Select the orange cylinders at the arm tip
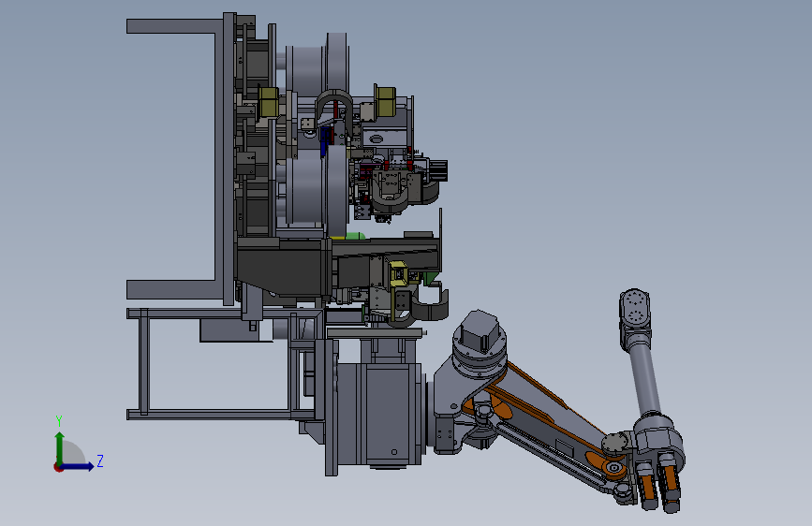 click(659, 484)
